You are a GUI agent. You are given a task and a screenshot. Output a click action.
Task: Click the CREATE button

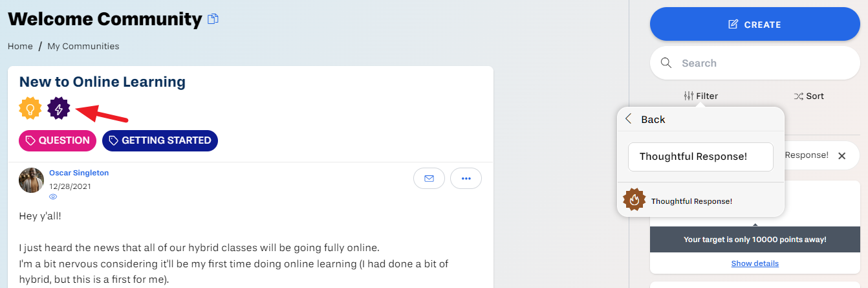pyautogui.click(x=755, y=25)
